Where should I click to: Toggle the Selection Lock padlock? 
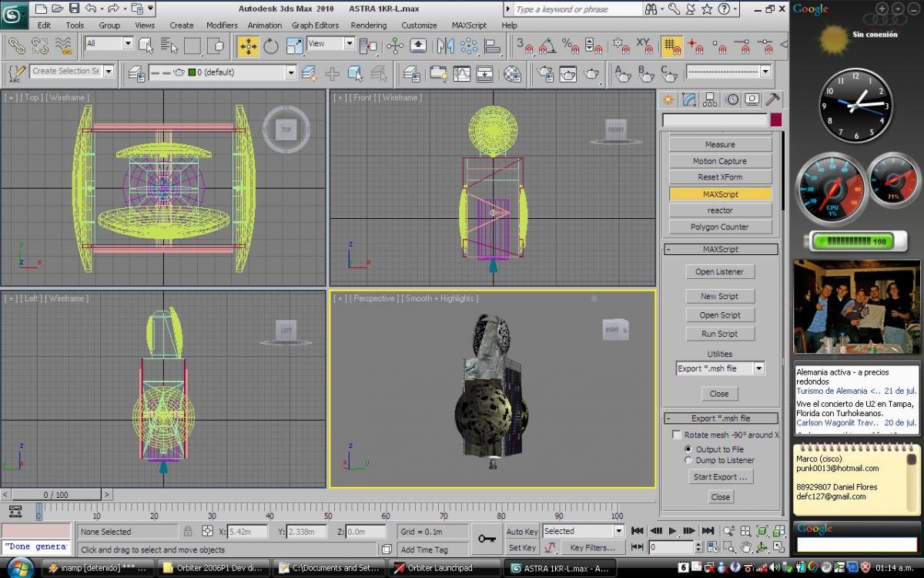point(188,531)
